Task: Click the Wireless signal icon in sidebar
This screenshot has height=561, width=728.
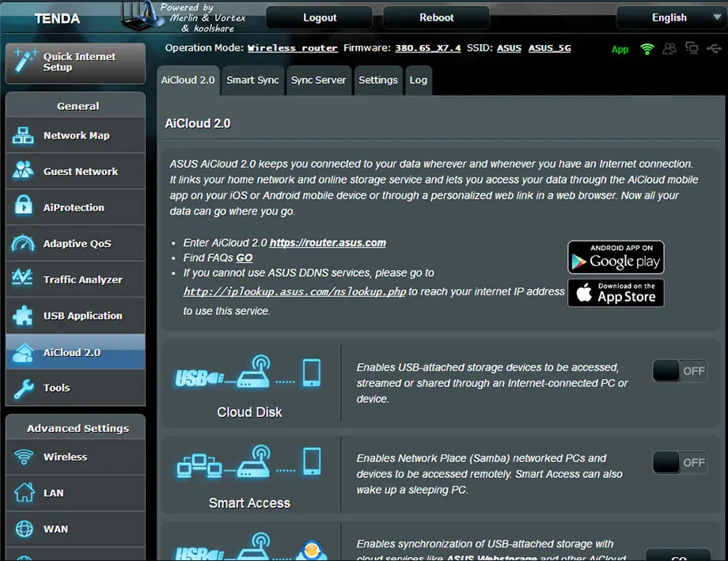Action: 24,457
